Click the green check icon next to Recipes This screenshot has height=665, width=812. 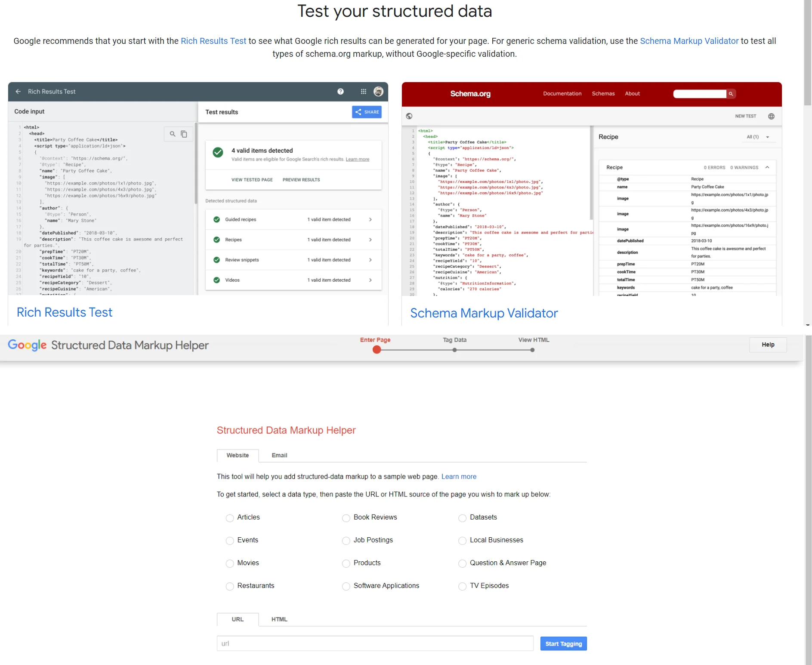(x=217, y=240)
